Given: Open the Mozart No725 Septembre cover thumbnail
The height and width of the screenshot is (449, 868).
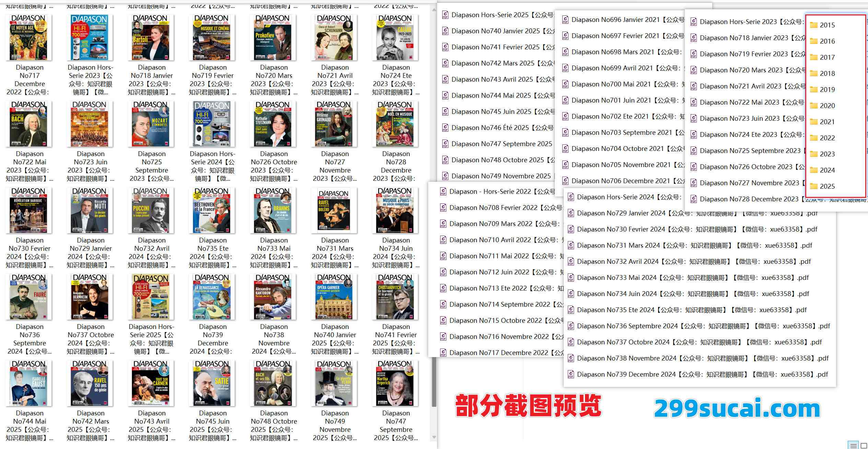Looking at the screenshot, I should (151, 124).
